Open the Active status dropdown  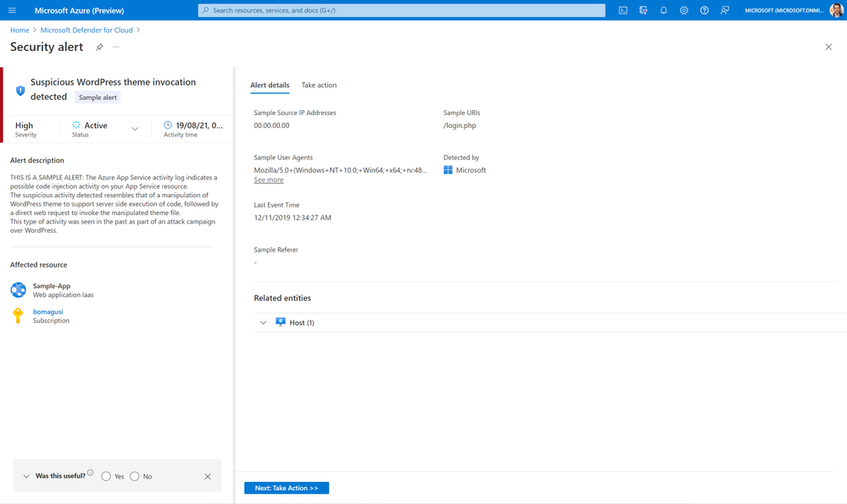(x=135, y=129)
